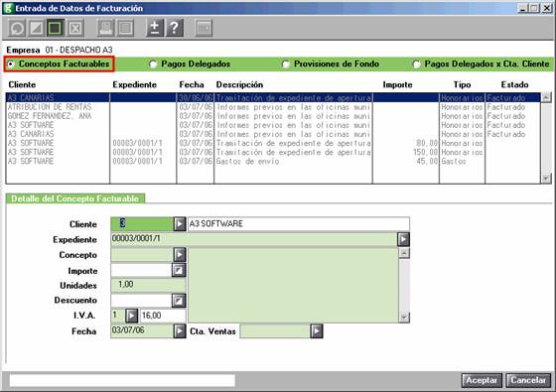This screenshot has height=392, width=556.
Task: Open the Importe calculator icon
Action: pyautogui.click(x=179, y=270)
